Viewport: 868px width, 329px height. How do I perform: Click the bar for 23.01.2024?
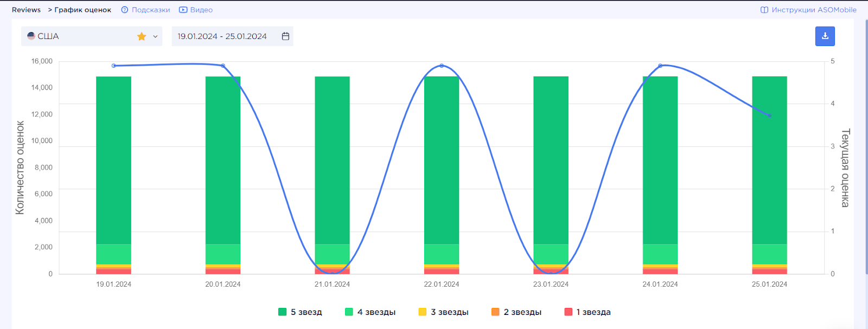pyautogui.click(x=551, y=175)
